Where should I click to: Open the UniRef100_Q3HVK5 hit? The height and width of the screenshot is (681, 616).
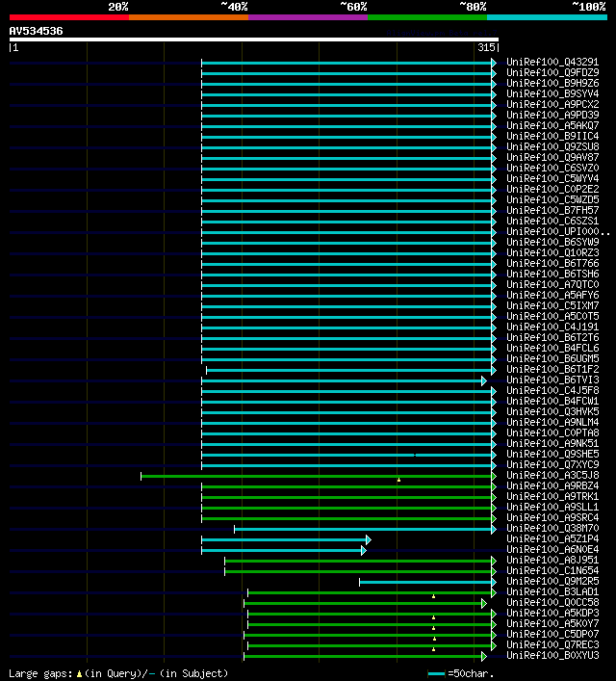tap(552, 411)
